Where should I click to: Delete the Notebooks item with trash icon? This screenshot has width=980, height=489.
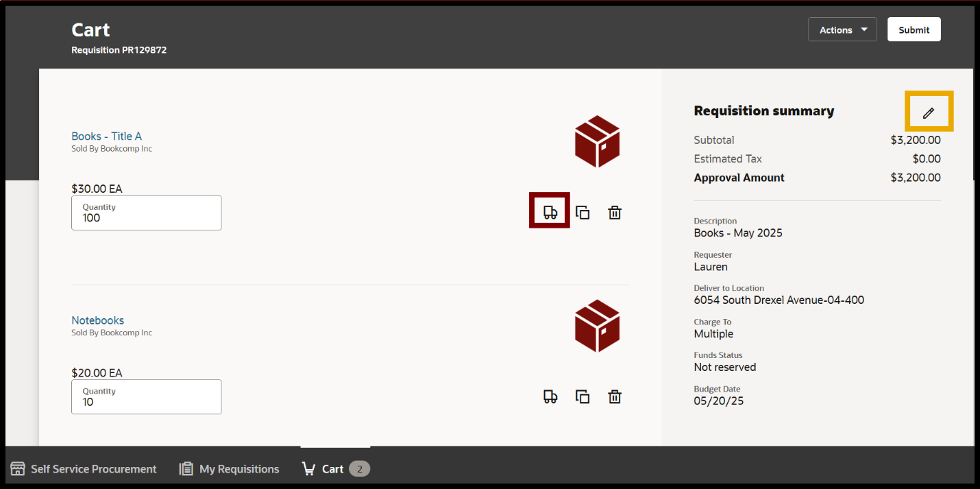pos(615,396)
